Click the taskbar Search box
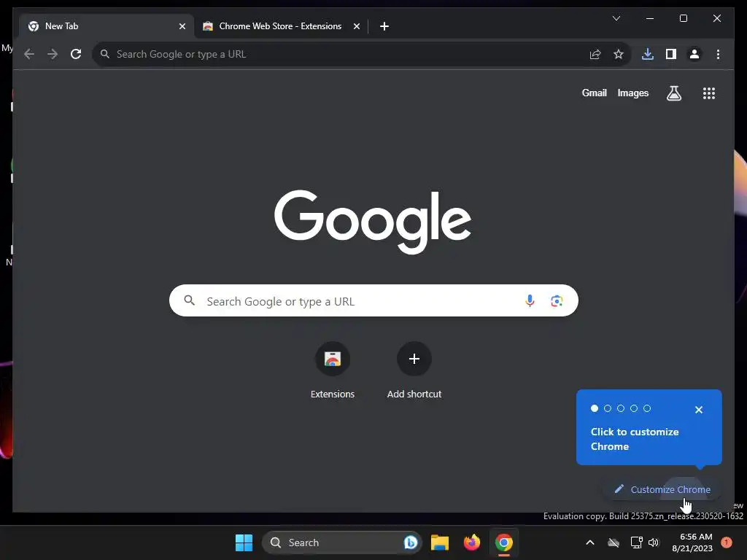Image resolution: width=747 pixels, height=560 pixels. click(341, 542)
